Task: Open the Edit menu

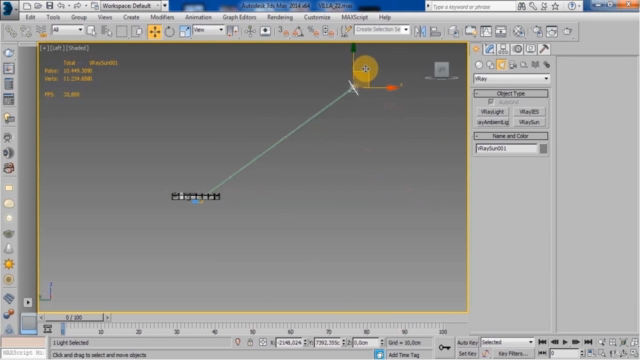Action: (30, 17)
